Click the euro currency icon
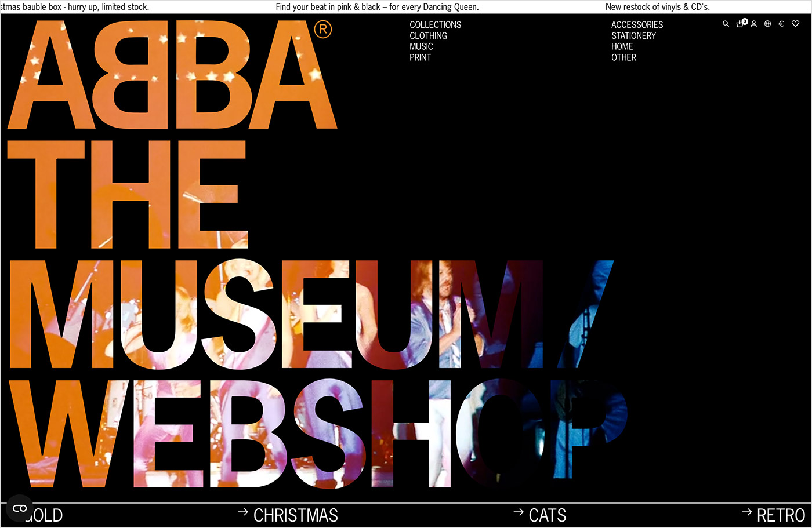Image resolution: width=812 pixels, height=528 pixels. (x=781, y=24)
